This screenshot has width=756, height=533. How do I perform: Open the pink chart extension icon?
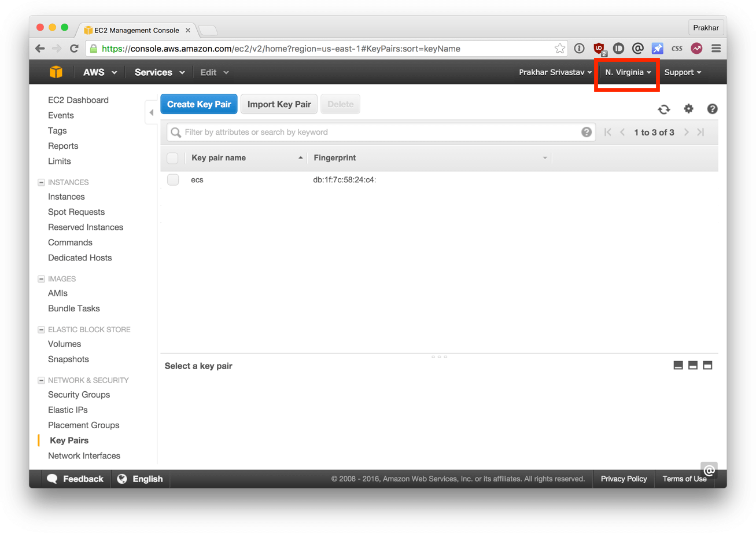696,49
